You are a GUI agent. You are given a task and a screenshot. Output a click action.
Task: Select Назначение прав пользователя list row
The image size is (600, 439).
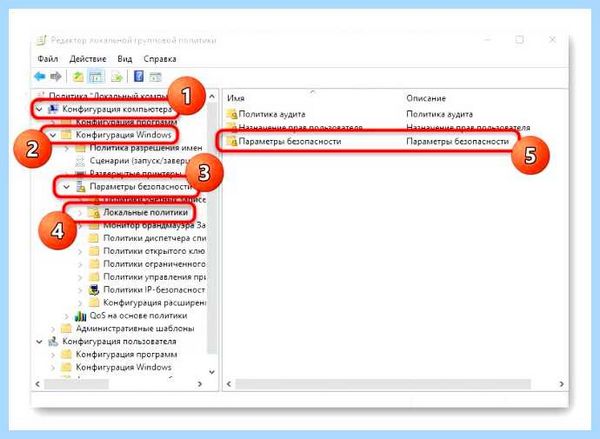[300, 127]
